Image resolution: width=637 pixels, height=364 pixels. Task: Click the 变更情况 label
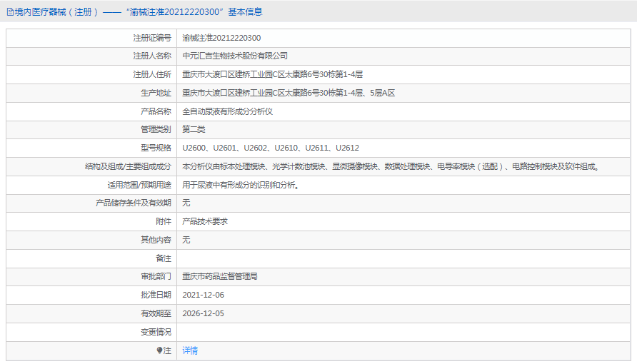tap(156, 333)
